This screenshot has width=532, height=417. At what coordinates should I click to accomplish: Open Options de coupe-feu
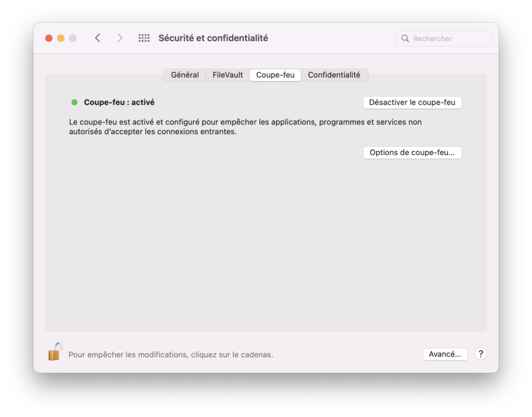[x=412, y=152]
